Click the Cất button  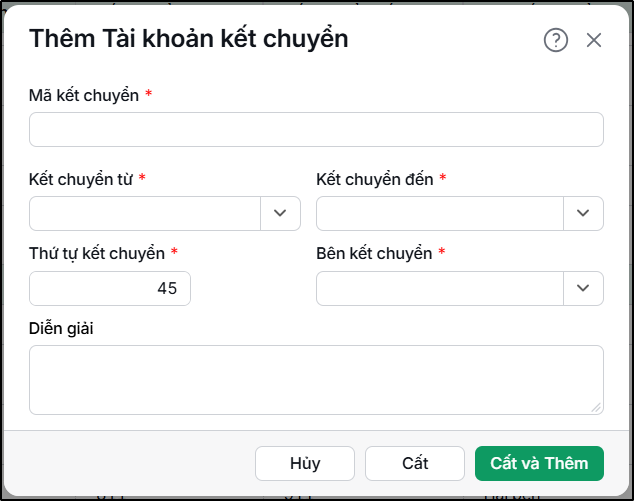[415, 463]
